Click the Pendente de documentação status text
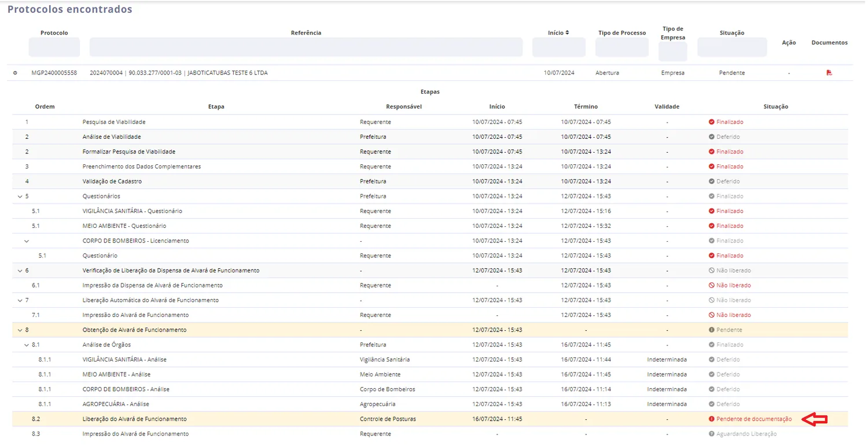This screenshot has width=868, height=446. (754, 419)
